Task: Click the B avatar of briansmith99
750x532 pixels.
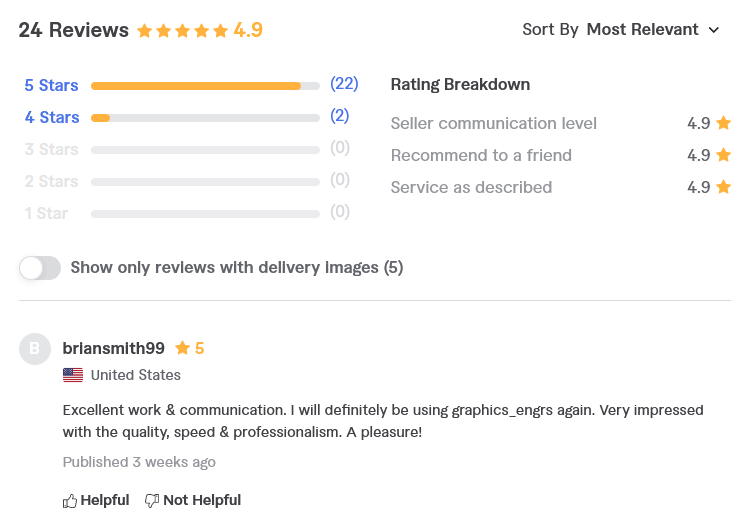Action: pos(35,349)
